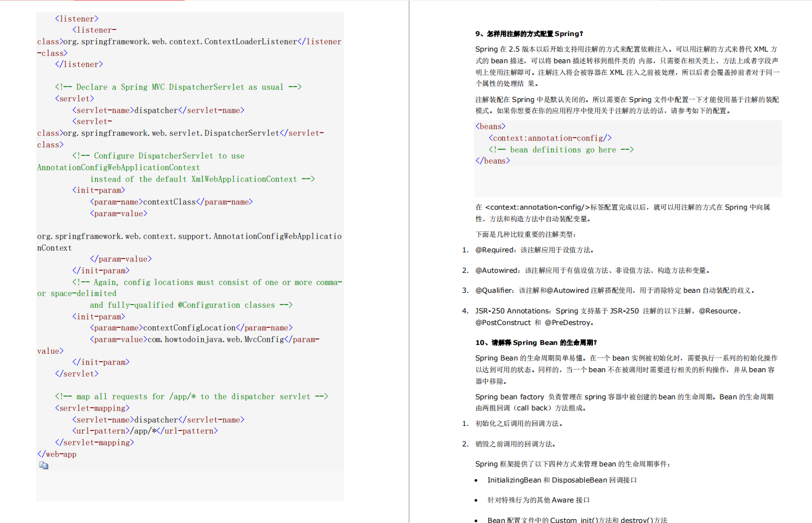812x523 pixels.
Task: Click the "com.howtodoinjava.web.MvcConfig" param value
Action: pyautogui.click(x=216, y=339)
